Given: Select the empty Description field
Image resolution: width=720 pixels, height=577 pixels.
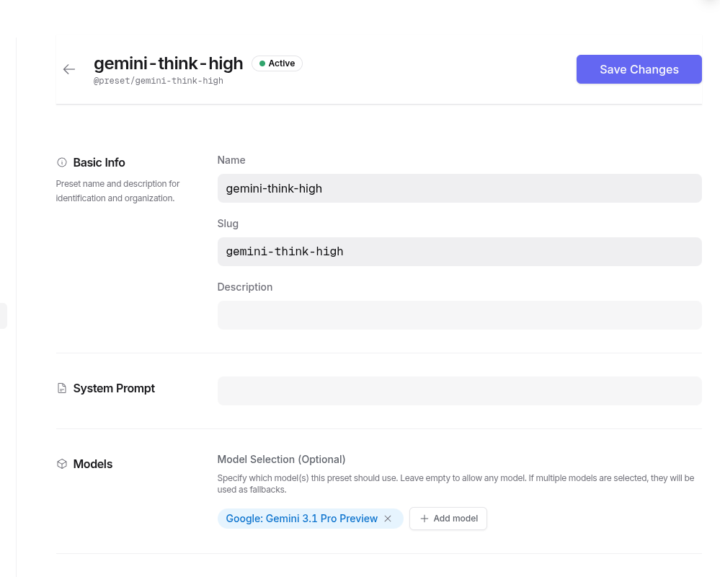Looking at the screenshot, I should pyautogui.click(x=459, y=315).
